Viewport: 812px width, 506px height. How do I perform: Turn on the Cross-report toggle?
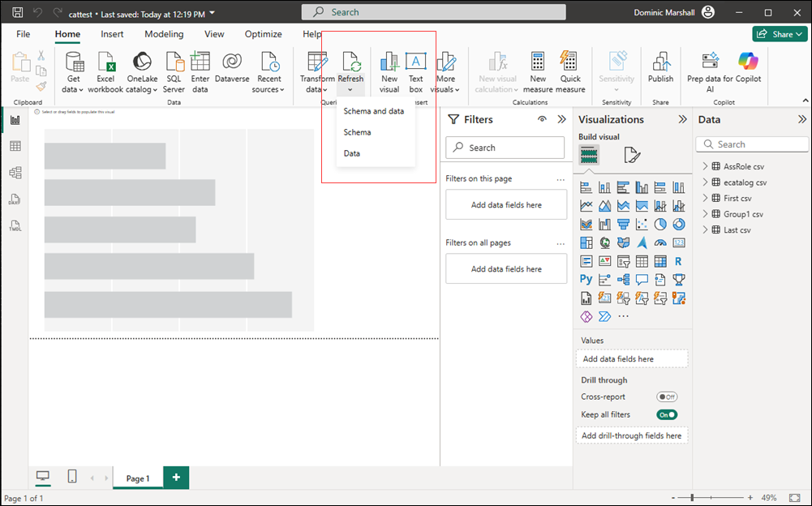click(x=667, y=397)
